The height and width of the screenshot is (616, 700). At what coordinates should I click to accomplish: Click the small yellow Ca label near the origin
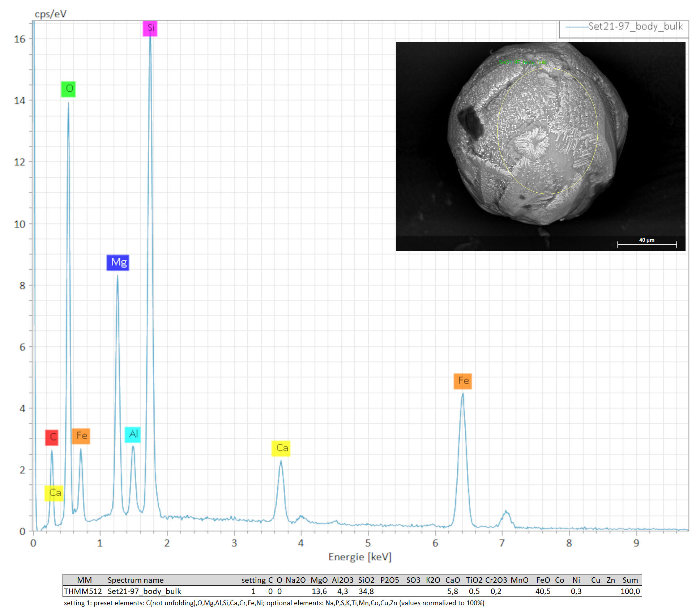click(x=54, y=493)
